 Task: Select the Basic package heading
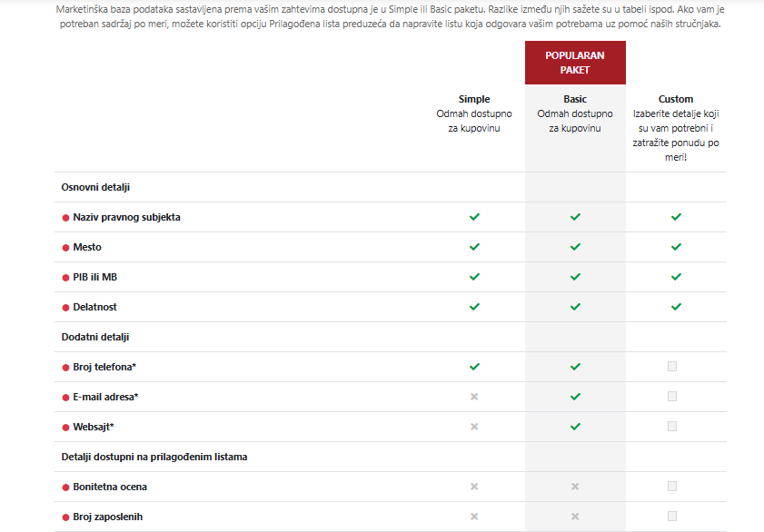pyautogui.click(x=575, y=99)
